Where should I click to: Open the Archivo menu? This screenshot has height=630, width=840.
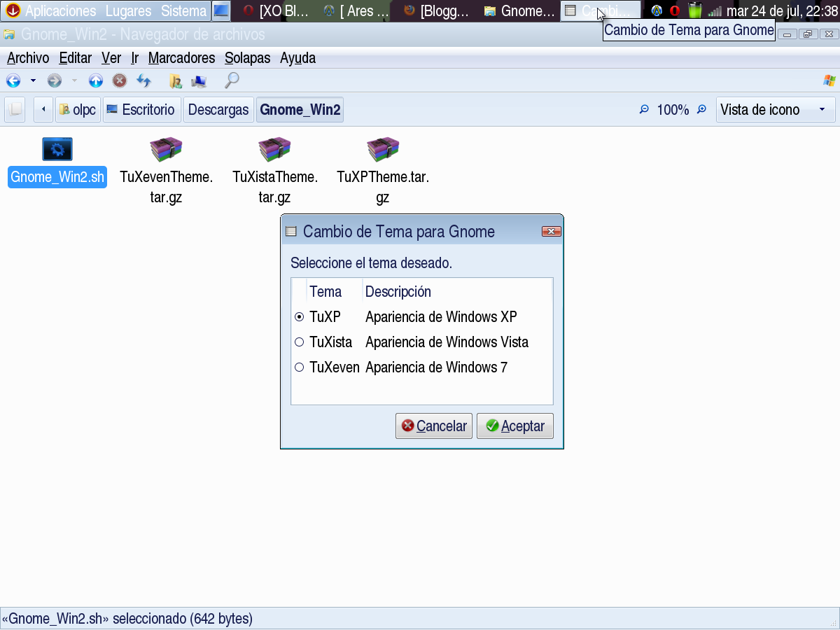pos(28,58)
